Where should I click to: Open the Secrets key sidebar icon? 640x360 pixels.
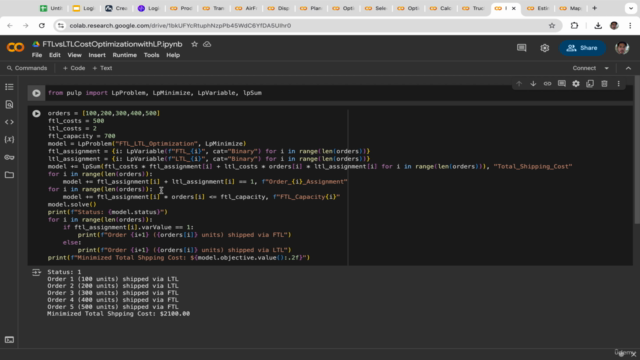tap(9, 157)
